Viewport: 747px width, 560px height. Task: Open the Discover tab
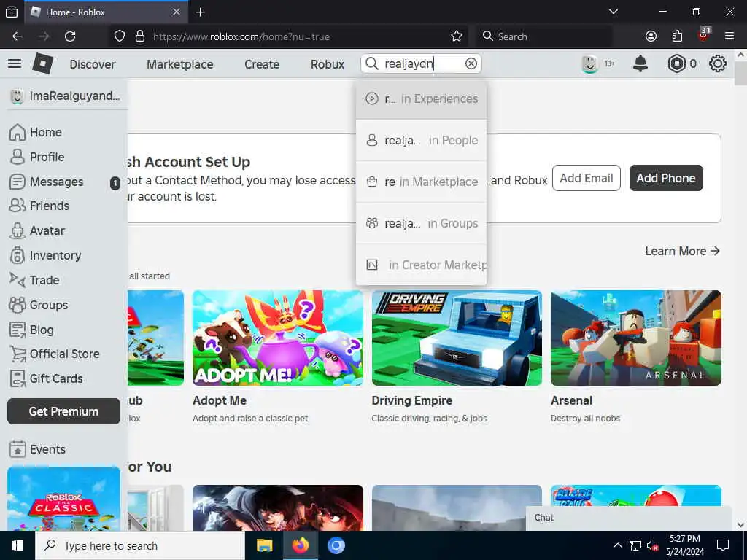pyautogui.click(x=93, y=64)
